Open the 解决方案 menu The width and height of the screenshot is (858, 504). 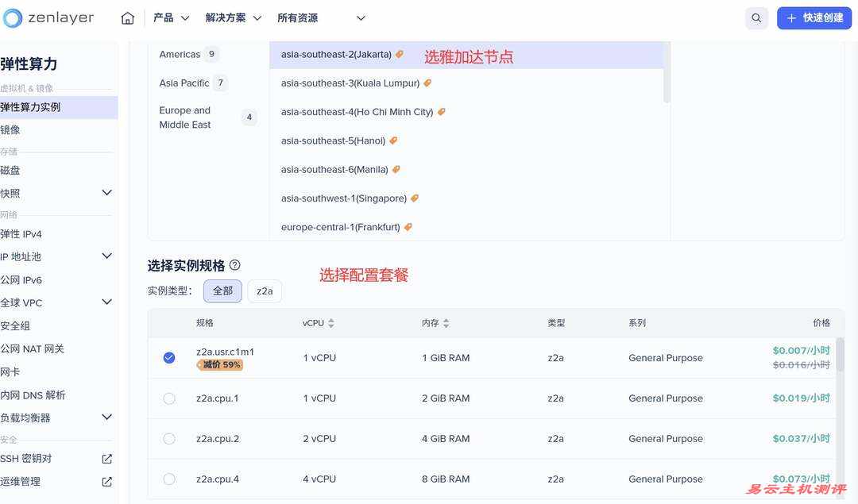225,16
